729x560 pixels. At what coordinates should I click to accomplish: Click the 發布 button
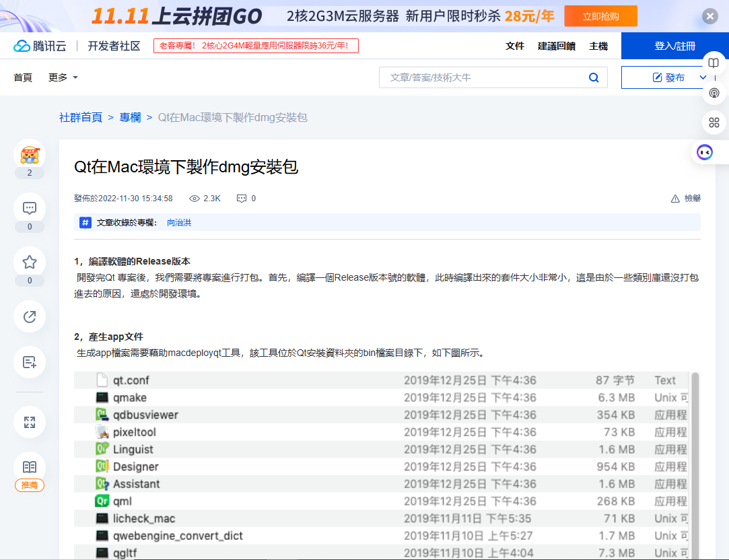click(668, 77)
